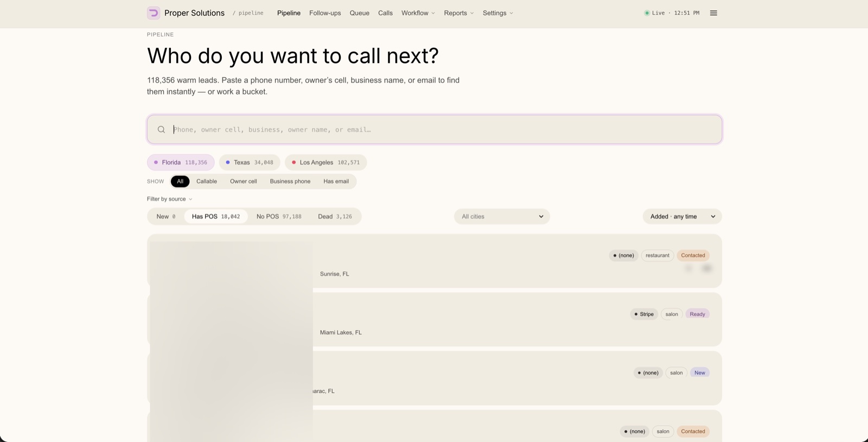The image size is (868, 442).
Task: Focus the lead search input field
Action: coord(435,129)
